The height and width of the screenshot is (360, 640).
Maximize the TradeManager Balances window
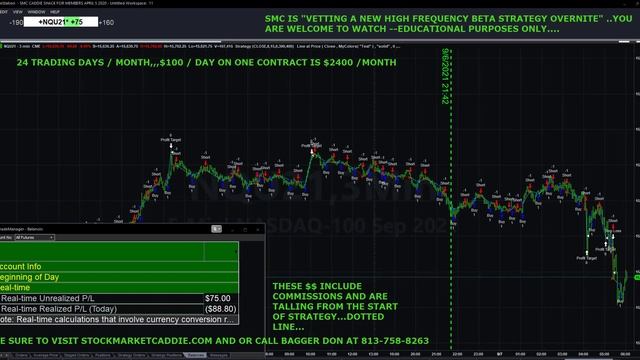(x=245, y=230)
